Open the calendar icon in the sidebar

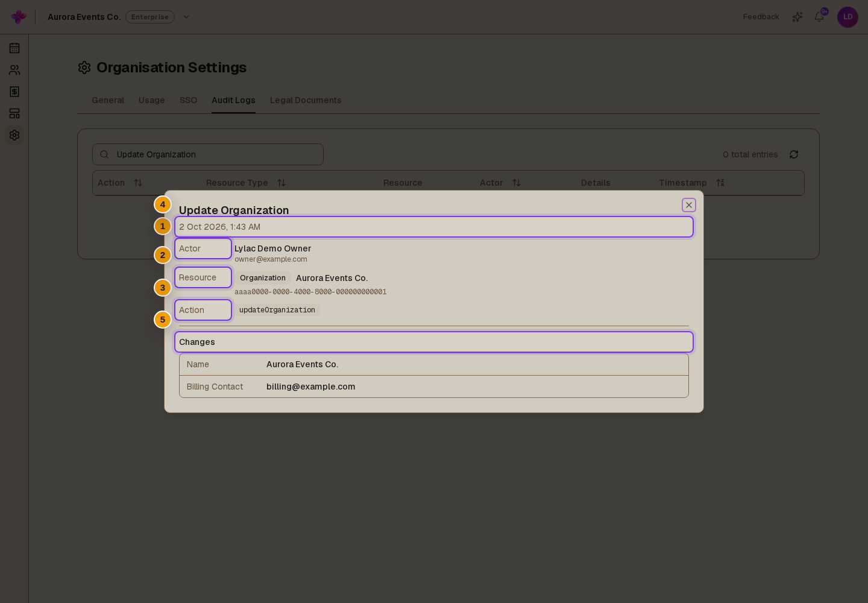pos(14,48)
